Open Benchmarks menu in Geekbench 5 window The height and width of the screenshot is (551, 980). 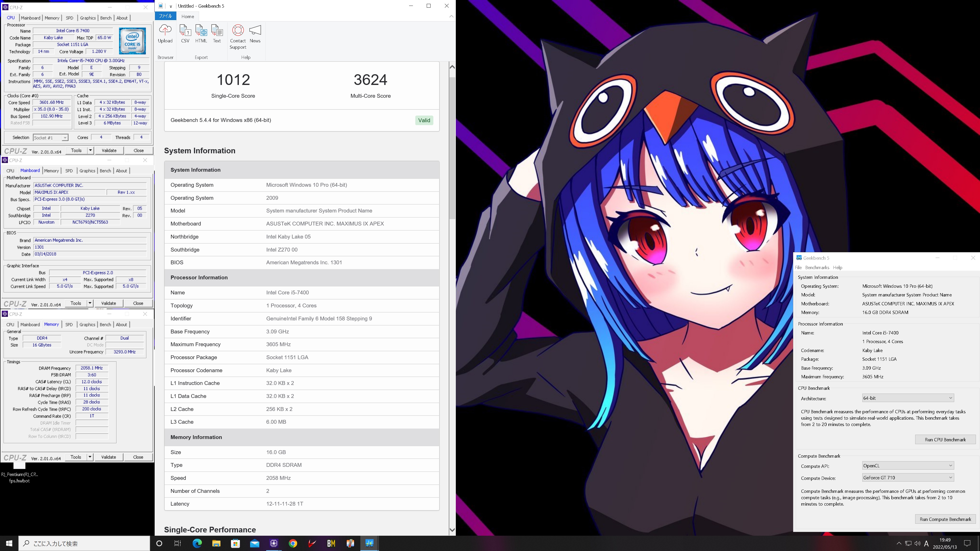[817, 268]
